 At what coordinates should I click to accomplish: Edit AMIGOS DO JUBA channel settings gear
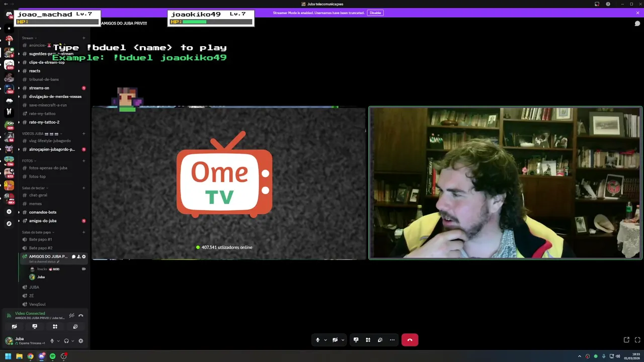point(84,256)
